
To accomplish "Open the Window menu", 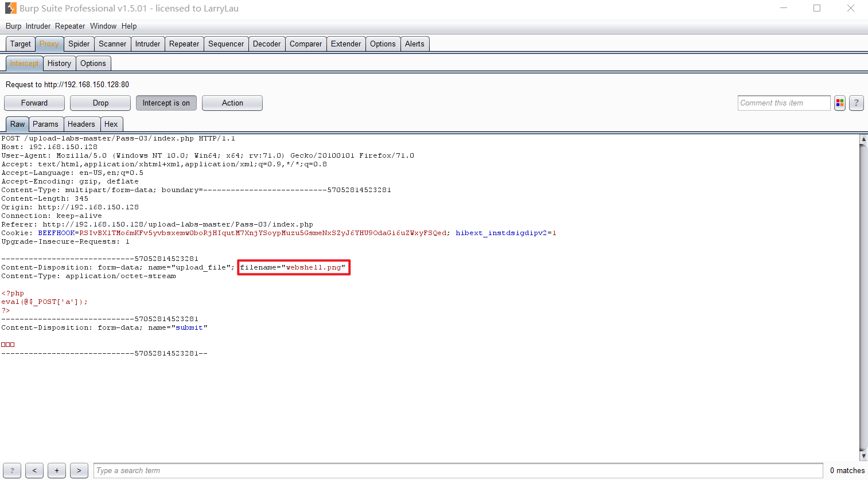I will pos(103,26).
